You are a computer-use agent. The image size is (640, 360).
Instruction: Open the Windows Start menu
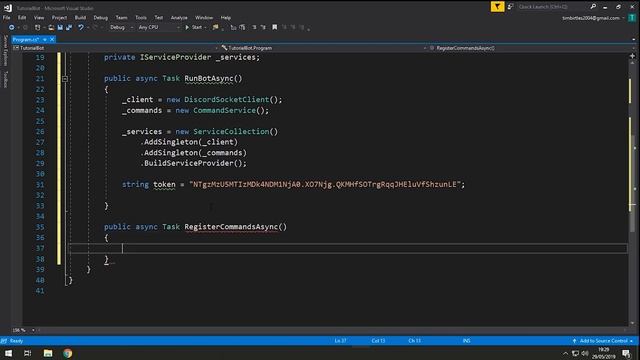pyautogui.click(x=8, y=353)
